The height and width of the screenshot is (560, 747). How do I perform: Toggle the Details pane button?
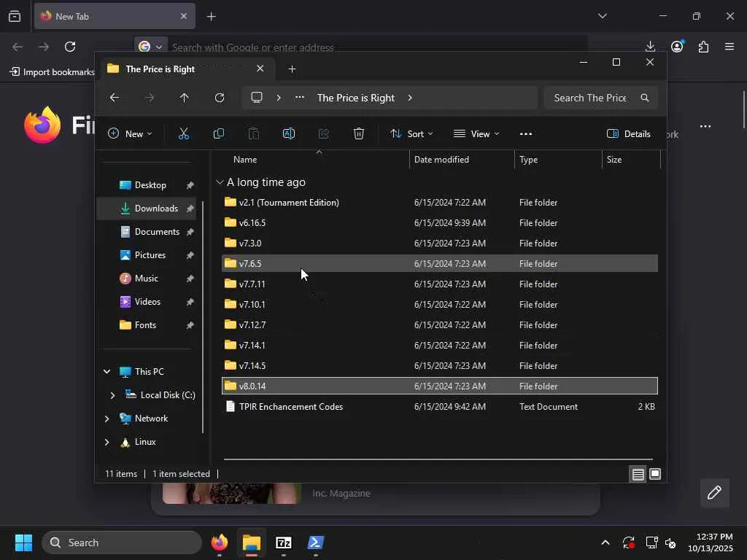coord(629,134)
